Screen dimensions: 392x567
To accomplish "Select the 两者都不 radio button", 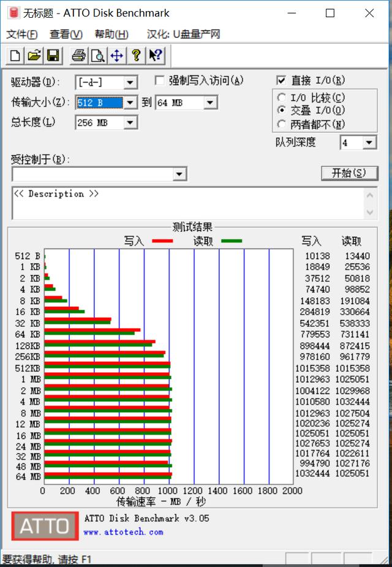I will [281, 124].
